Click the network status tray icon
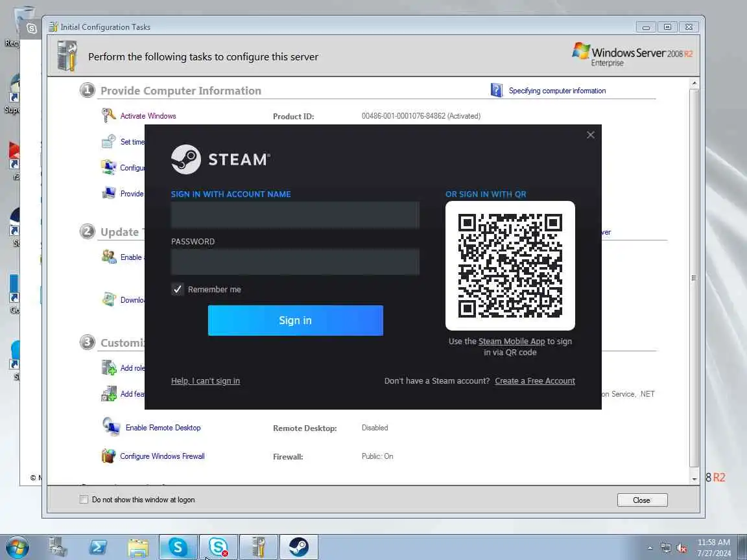This screenshot has height=560, width=747. (x=666, y=548)
